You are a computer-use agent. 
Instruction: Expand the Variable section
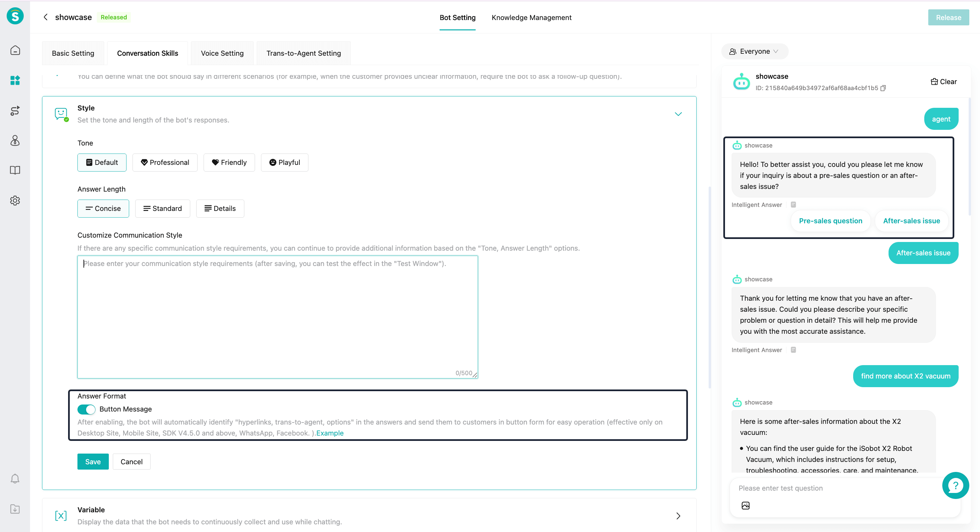coord(678,516)
